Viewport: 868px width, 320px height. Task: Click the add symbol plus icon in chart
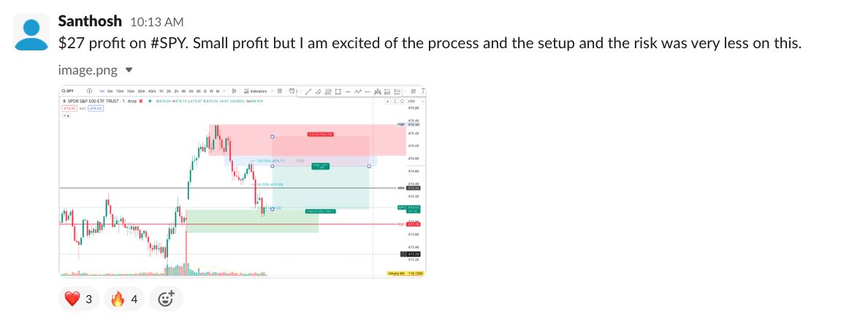(x=90, y=91)
